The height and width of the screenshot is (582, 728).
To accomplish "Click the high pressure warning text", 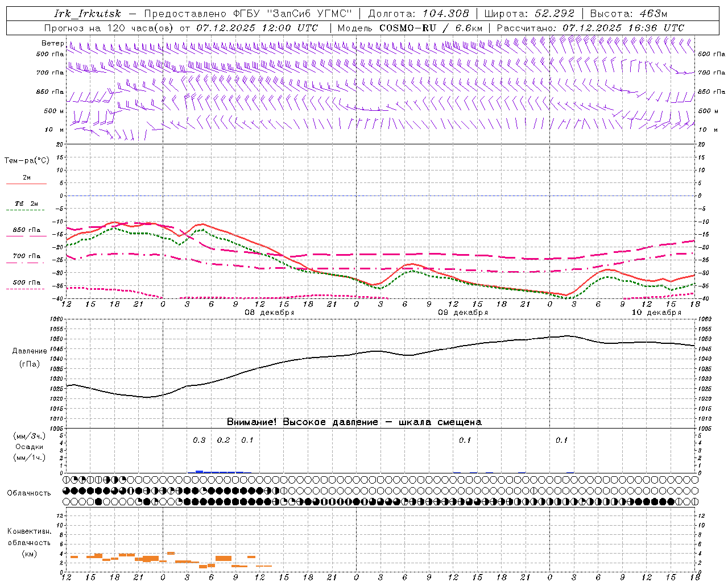I will (x=354, y=422).
